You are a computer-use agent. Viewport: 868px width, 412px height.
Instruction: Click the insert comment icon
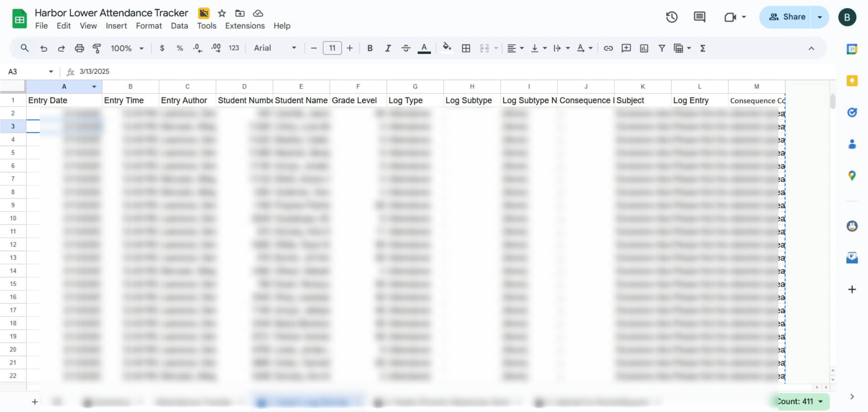point(626,48)
